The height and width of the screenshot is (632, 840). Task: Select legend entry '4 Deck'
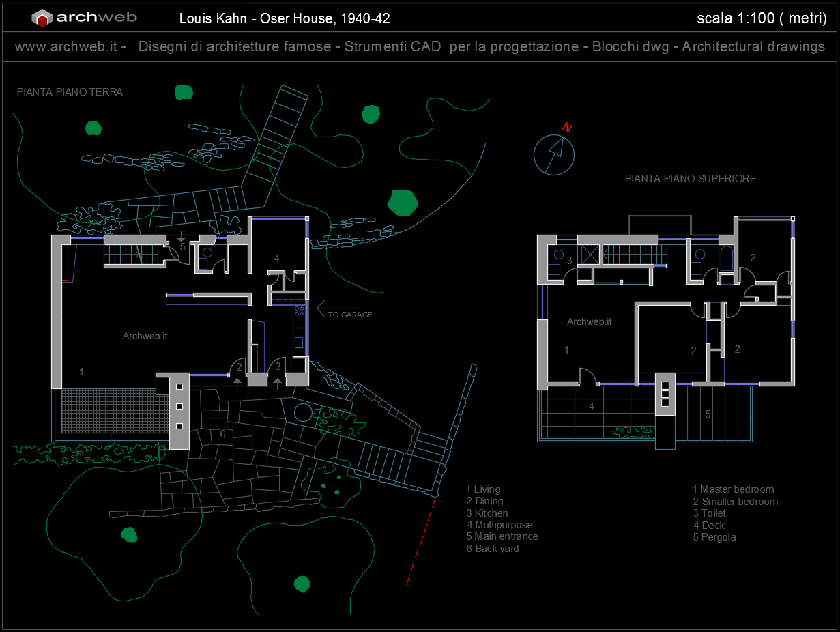point(709,526)
